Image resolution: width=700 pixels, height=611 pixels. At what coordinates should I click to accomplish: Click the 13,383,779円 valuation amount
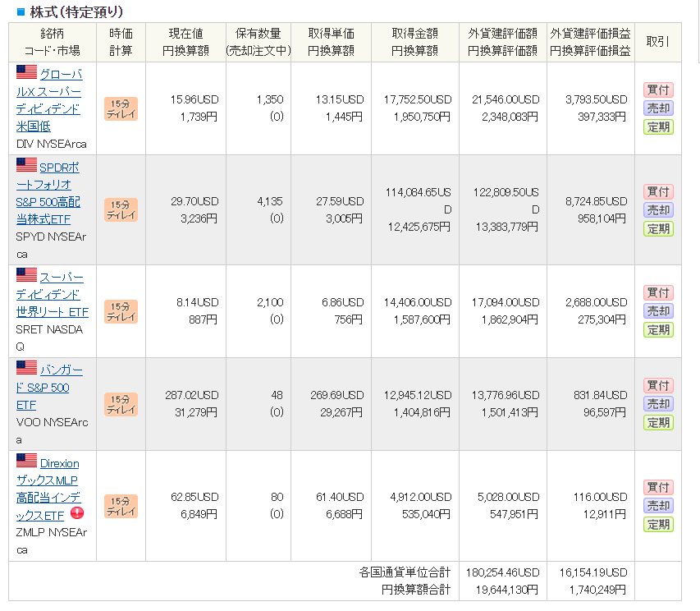[506, 227]
